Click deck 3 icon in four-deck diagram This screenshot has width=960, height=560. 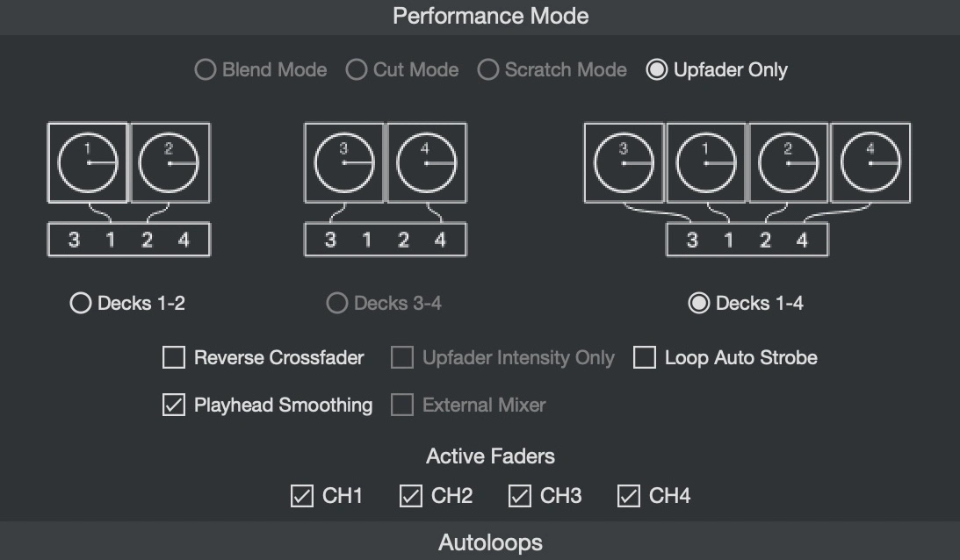click(624, 163)
